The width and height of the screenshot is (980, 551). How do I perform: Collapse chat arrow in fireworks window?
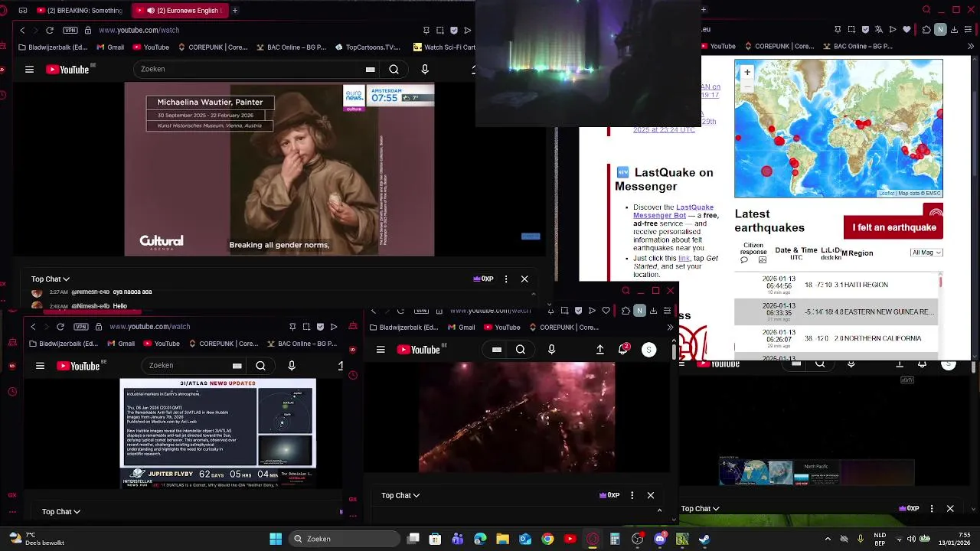point(659,510)
